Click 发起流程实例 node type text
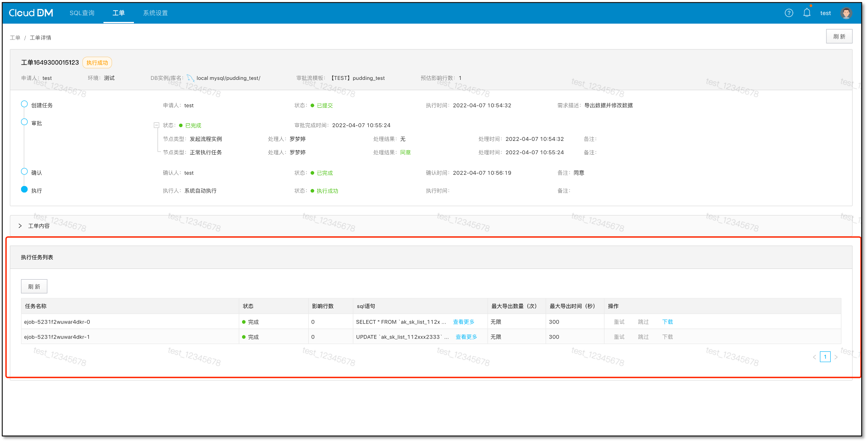 [x=206, y=139]
